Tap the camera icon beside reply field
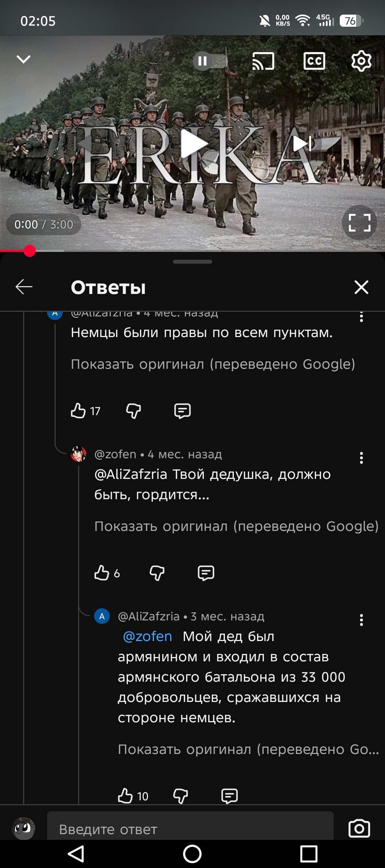Viewport: 385px width, 868px height. pos(359,828)
